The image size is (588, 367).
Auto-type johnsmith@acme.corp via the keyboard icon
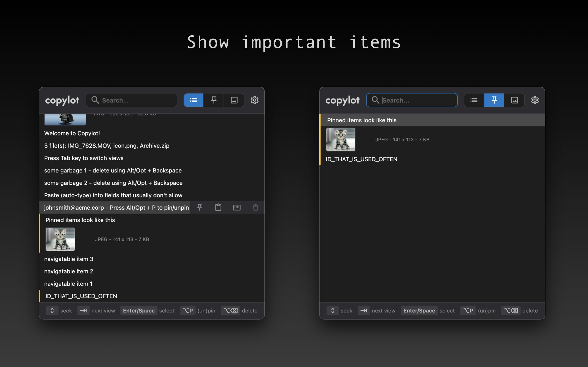tap(237, 207)
